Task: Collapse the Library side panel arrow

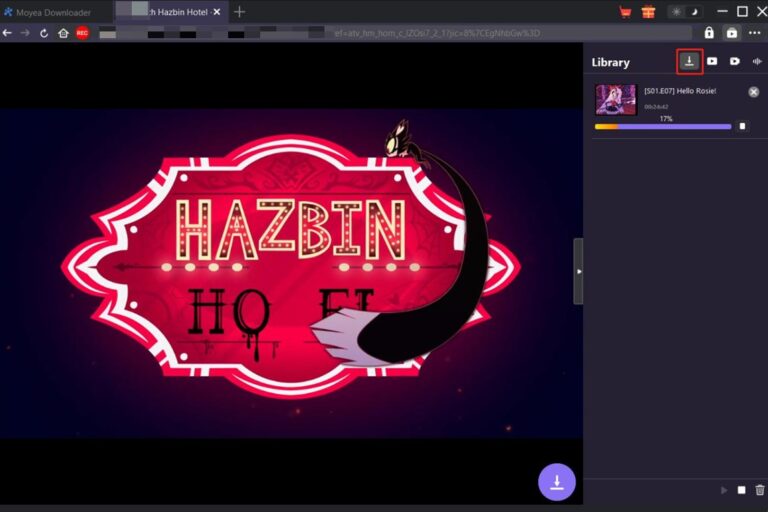Action: (x=578, y=271)
